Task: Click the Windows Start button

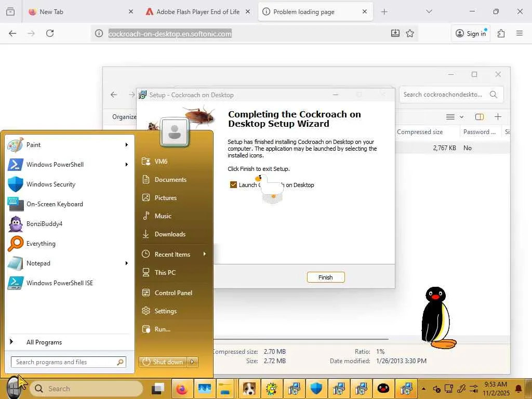Action: [13, 388]
